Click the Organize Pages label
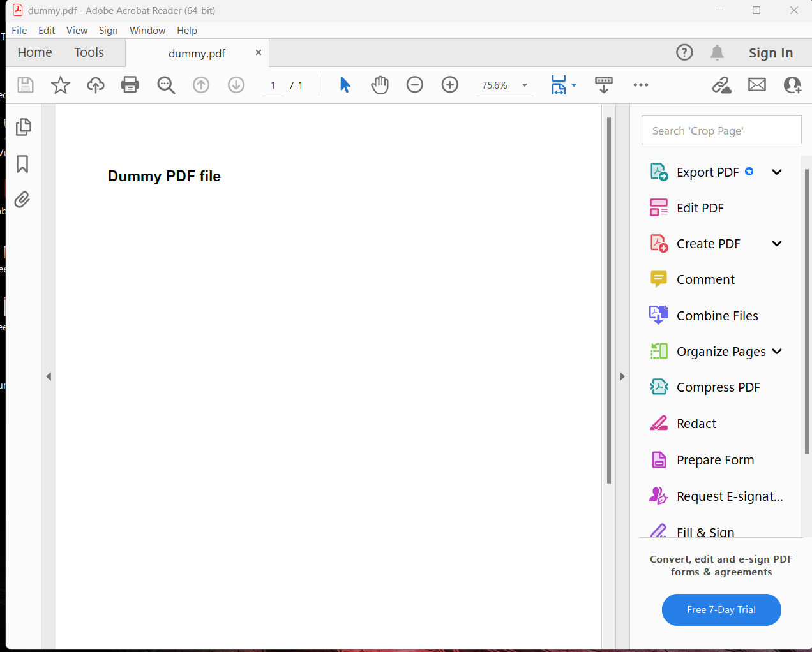Viewport: 812px width, 652px height. [721, 352]
